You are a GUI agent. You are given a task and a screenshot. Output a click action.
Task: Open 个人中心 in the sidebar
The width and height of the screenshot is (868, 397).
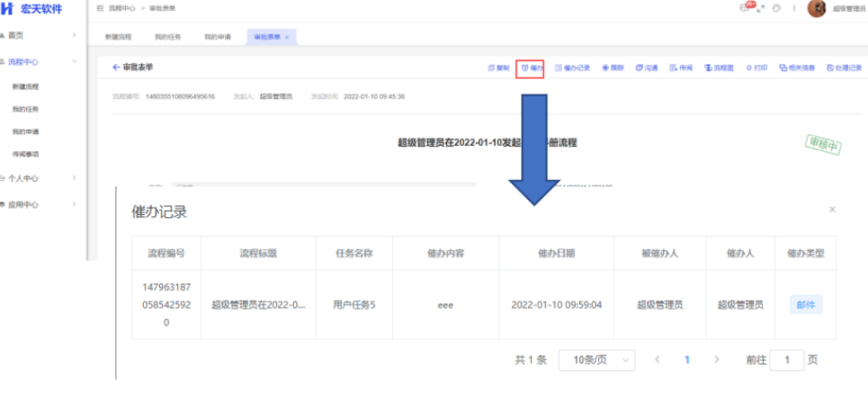click(22, 178)
